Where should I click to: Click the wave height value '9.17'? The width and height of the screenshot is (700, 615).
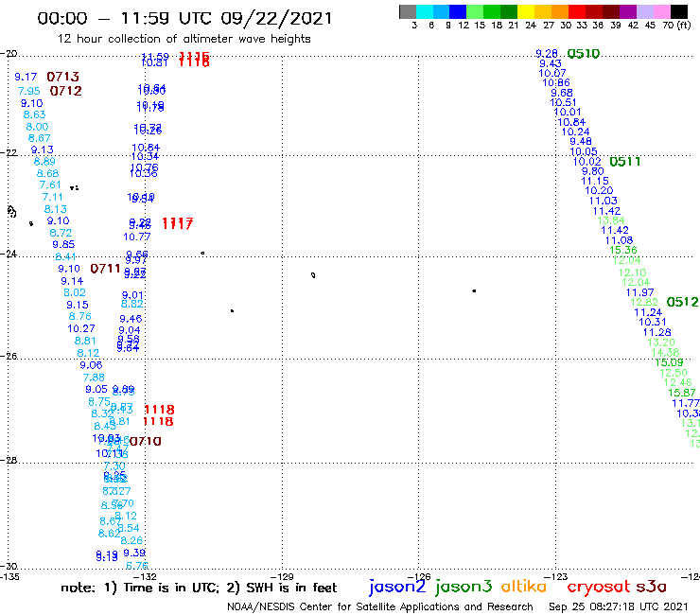26,77
